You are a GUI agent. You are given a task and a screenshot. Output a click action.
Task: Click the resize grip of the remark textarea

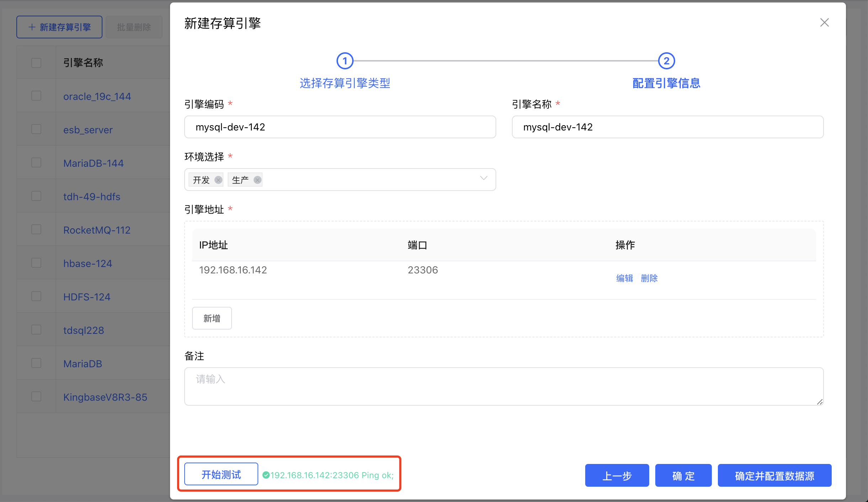click(x=820, y=402)
